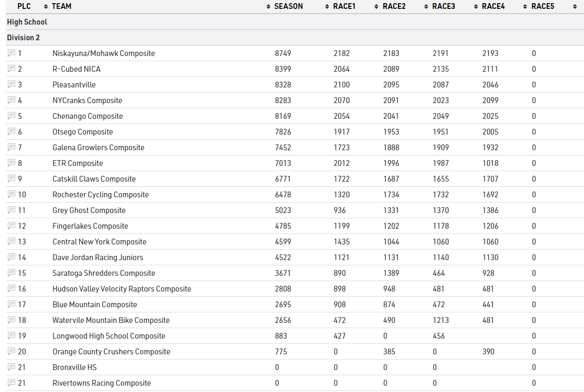This screenshot has height=392, width=584.
Task: Click team name Central New York Composite
Action: (x=100, y=242)
